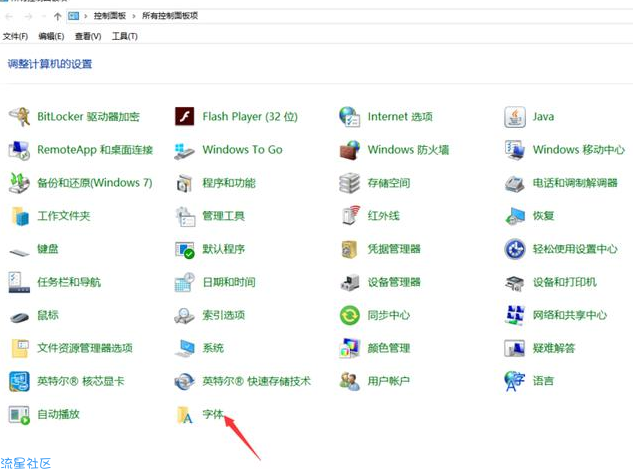
Task: Click the 控制面板 breadcrumb in address bar
Action: tap(110, 16)
